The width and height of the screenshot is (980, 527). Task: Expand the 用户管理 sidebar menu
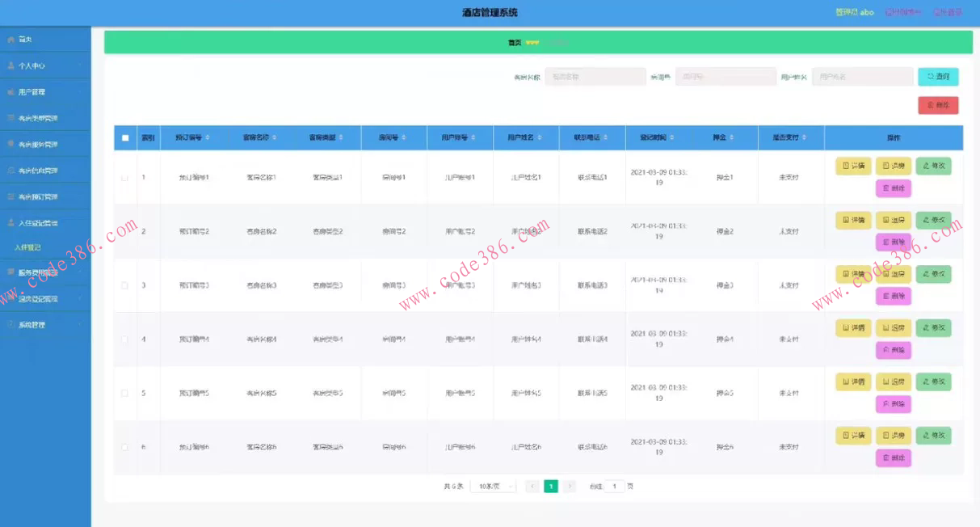pyautogui.click(x=45, y=92)
